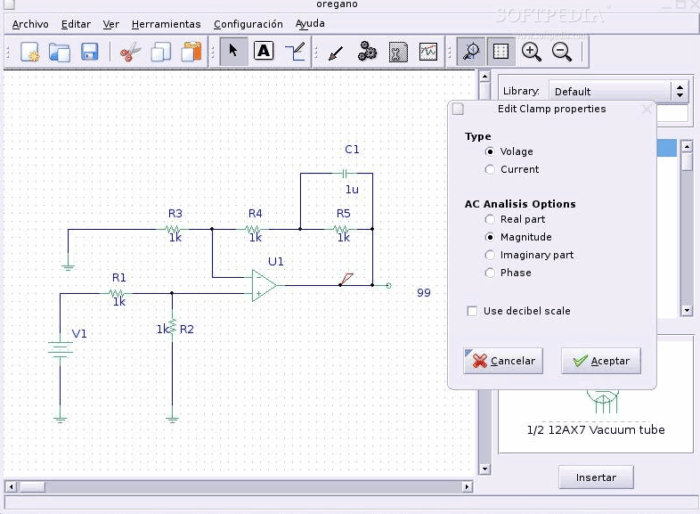Select resistor R3 symbol
Screen dimensions: 700x514
click(x=173, y=229)
